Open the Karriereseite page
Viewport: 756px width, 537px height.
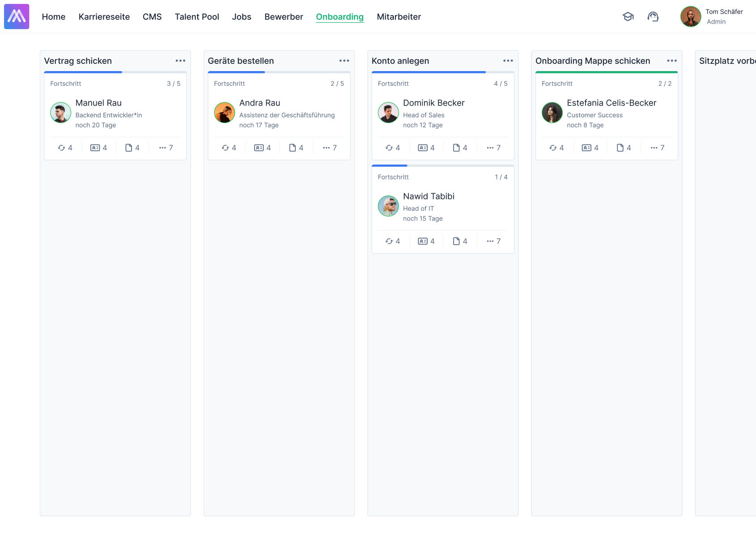coord(104,17)
